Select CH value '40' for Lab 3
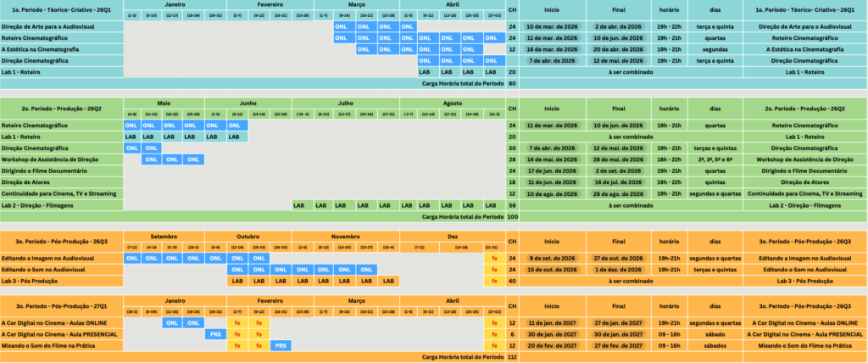 (512, 281)
